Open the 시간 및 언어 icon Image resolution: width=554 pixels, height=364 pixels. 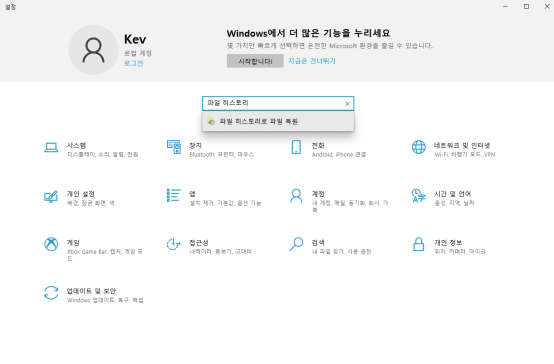point(419,195)
